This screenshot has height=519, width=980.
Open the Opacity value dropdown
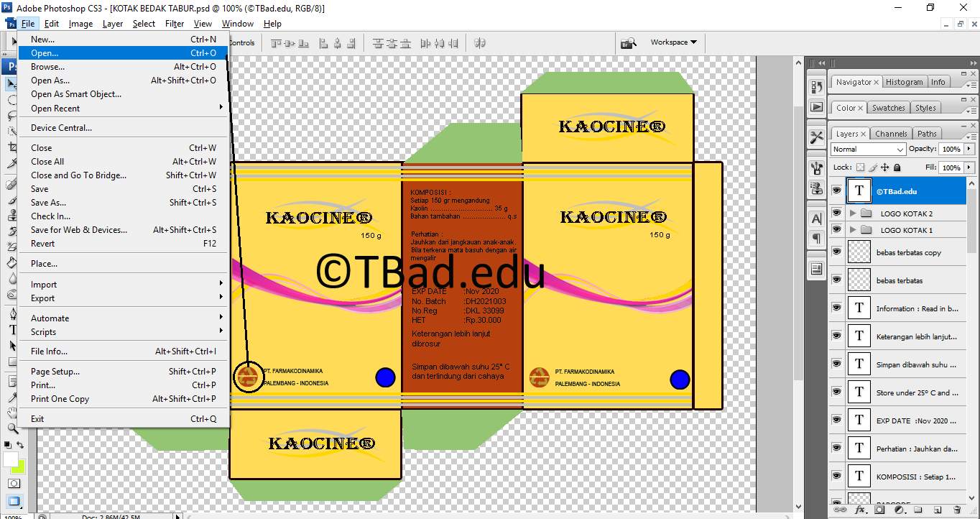pos(969,149)
